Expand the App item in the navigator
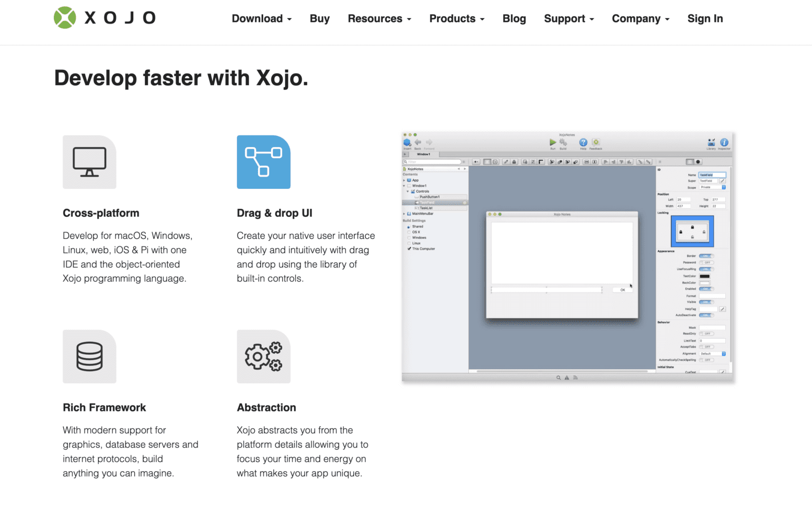The height and width of the screenshot is (514, 812). (404, 180)
